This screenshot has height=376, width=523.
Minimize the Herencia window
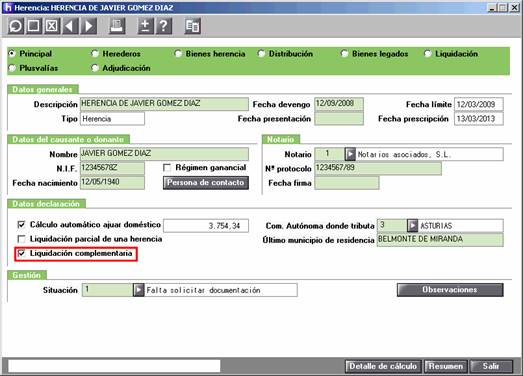(492, 7)
